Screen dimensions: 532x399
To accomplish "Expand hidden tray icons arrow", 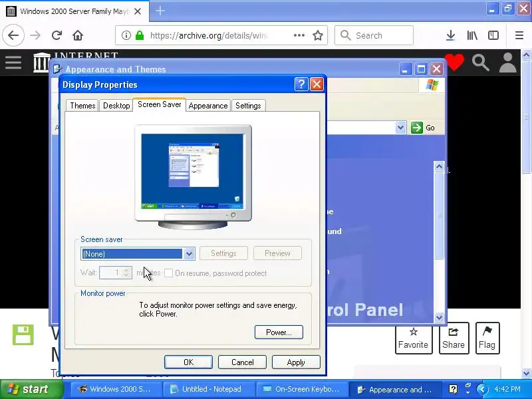I will pyautogui.click(x=482, y=389).
